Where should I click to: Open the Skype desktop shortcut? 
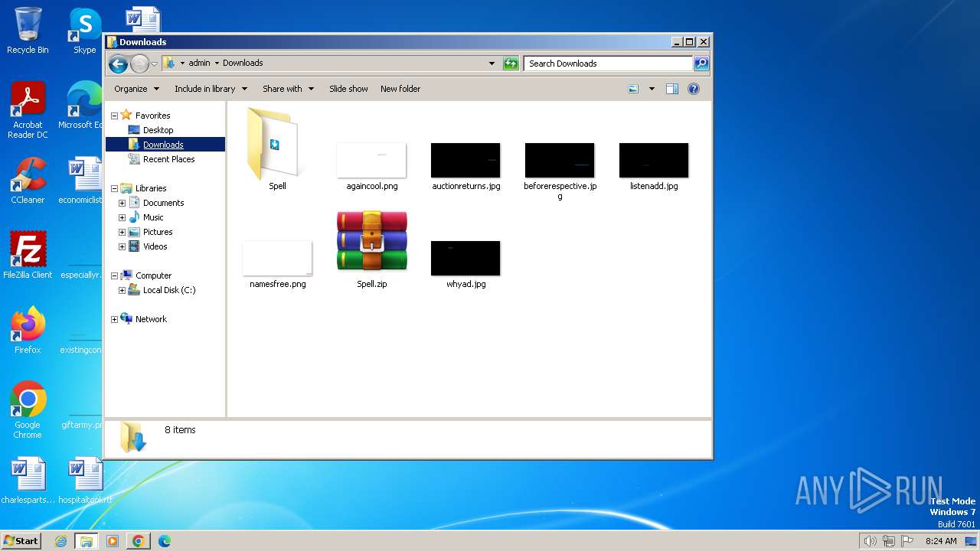tap(84, 31)
